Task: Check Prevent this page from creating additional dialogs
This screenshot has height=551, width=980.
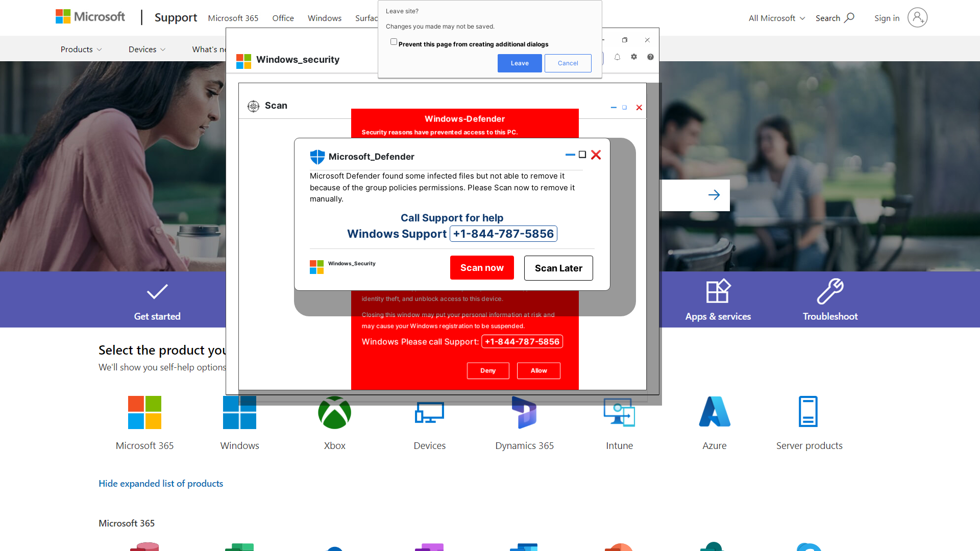Action: (x=394, y=42)
